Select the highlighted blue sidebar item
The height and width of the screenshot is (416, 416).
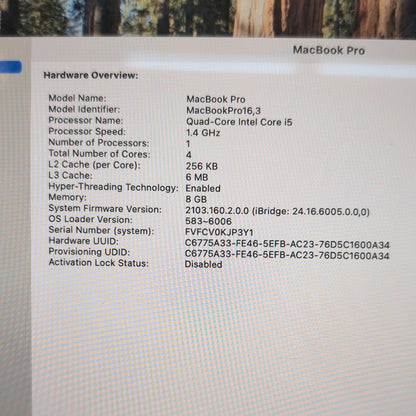click(11, 67)
